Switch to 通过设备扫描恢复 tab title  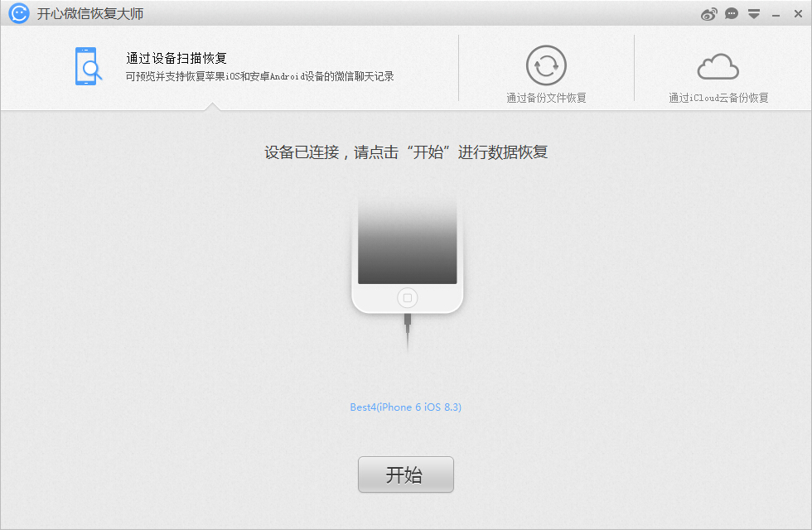tap(176, 58)
